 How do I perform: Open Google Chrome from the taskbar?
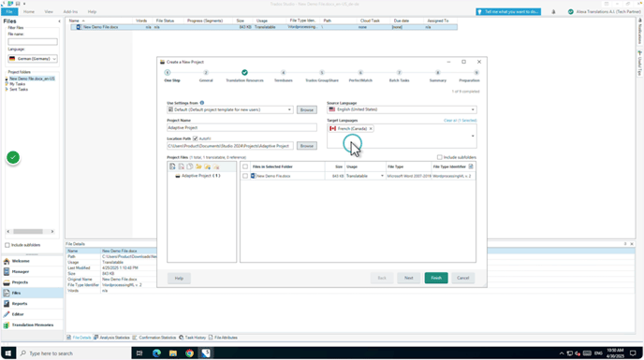(189, 353)
